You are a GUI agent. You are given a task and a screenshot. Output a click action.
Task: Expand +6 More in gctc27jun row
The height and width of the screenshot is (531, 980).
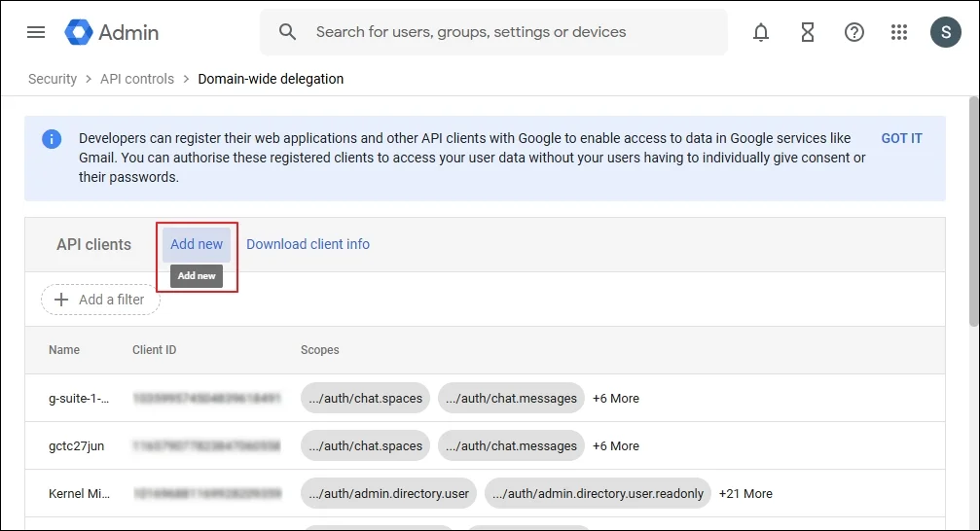616,446
